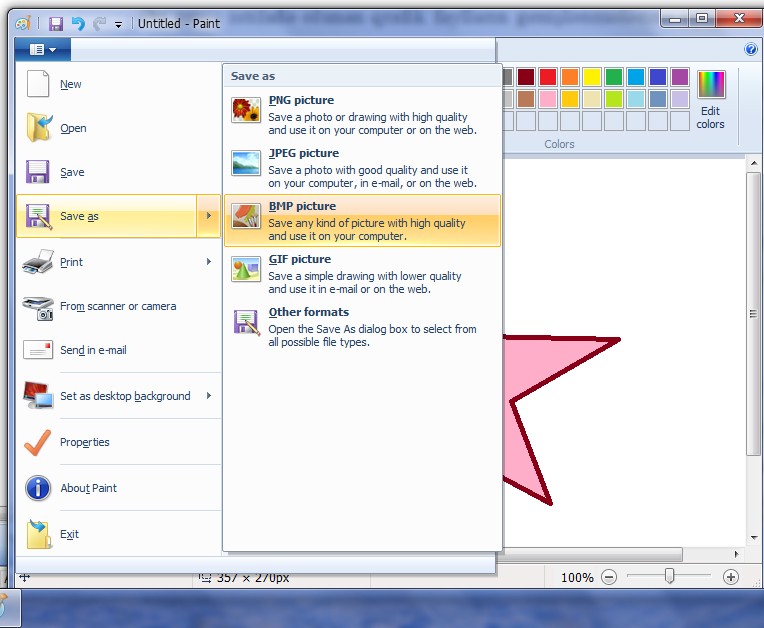Expand Set as desktop background submenu arrow
764x628 pixels.
209,395
